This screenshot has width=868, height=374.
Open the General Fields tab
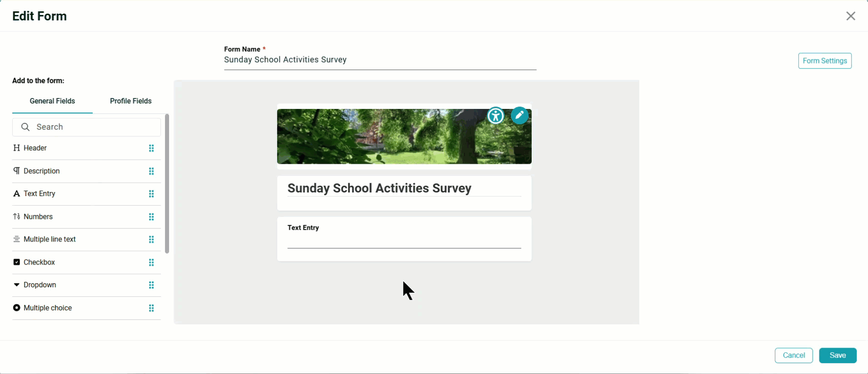52,101
